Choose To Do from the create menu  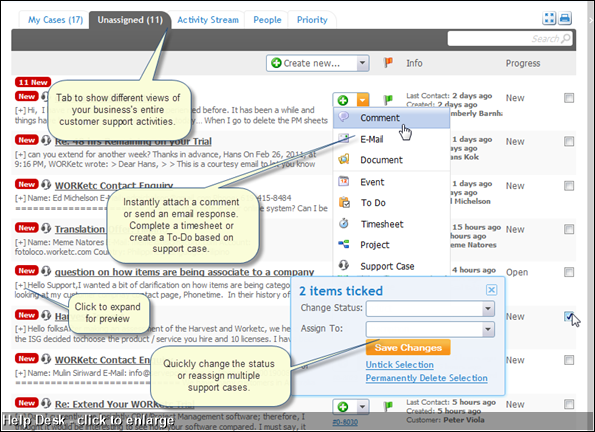pos(391,203)
